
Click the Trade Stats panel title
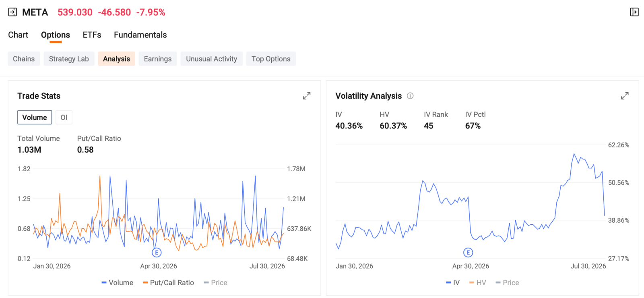(39, 96)
